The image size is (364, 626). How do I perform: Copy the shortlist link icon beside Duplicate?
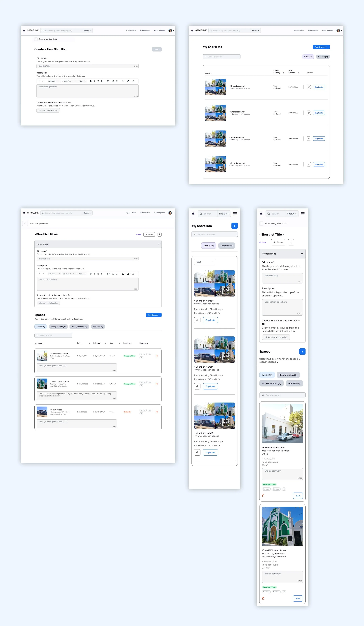(x=309, y=87)
